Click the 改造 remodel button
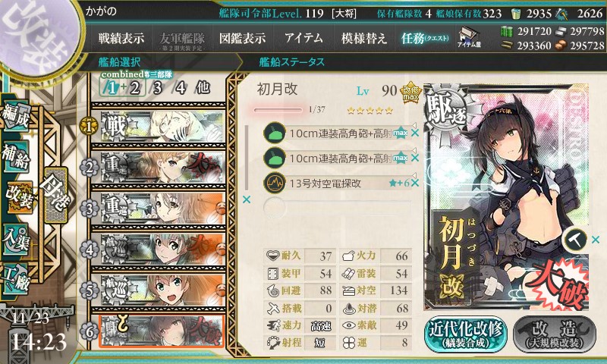 pos(555,334)
